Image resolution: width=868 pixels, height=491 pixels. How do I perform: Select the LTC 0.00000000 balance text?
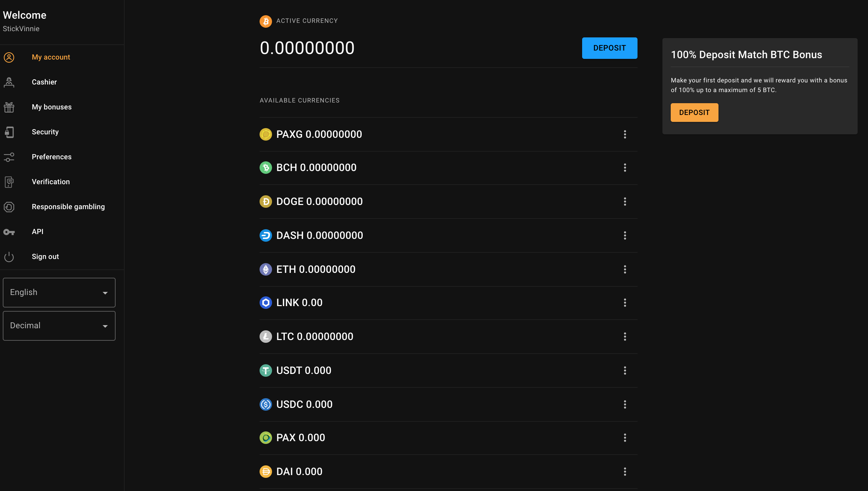(x=315, y=337)
